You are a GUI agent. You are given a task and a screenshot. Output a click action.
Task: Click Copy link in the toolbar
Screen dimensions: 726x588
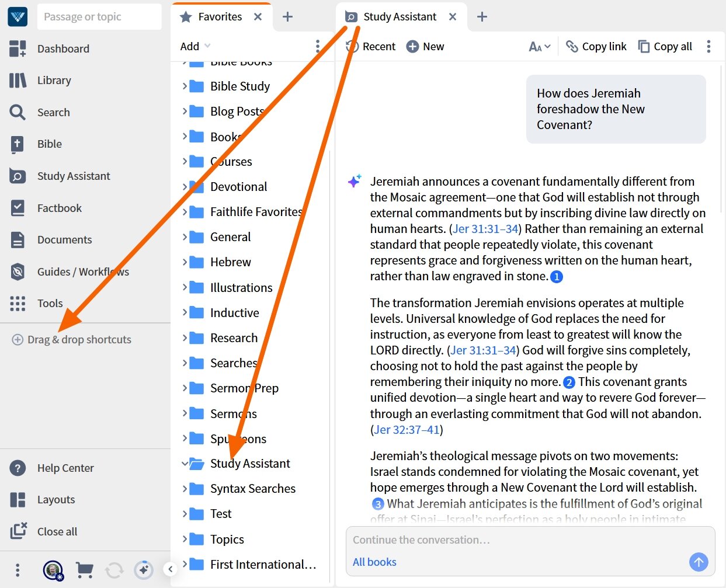pyautogui.click(x=596, y=46)
